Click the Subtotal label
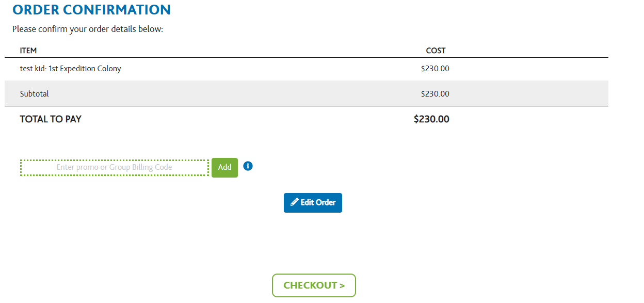644x303 pixels. 35,94
